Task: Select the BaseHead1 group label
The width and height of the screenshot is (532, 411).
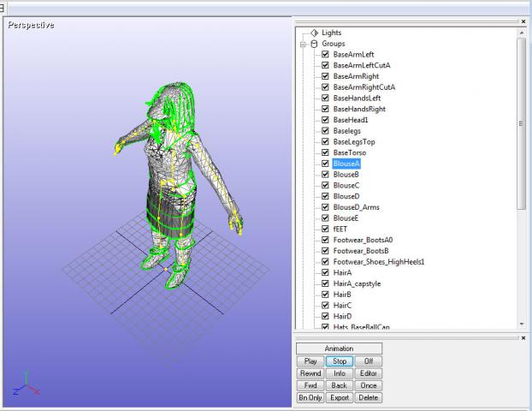Action: point(350,120)
